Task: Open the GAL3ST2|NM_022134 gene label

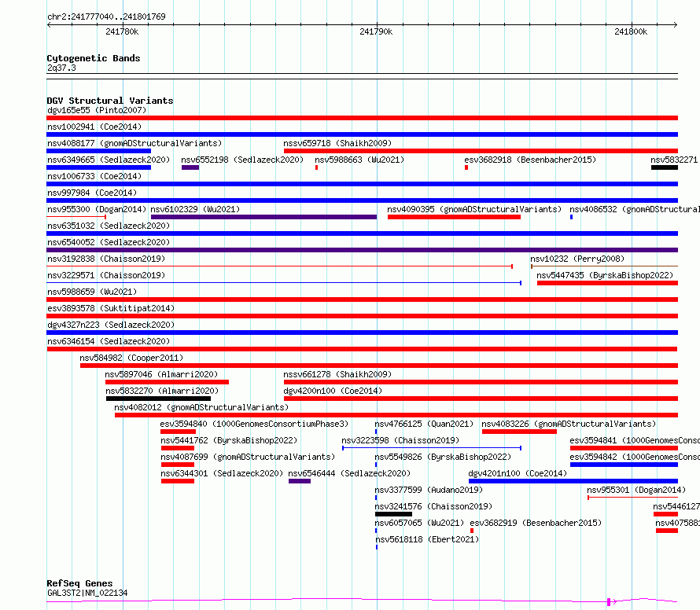Action: (x=87, y=593)
